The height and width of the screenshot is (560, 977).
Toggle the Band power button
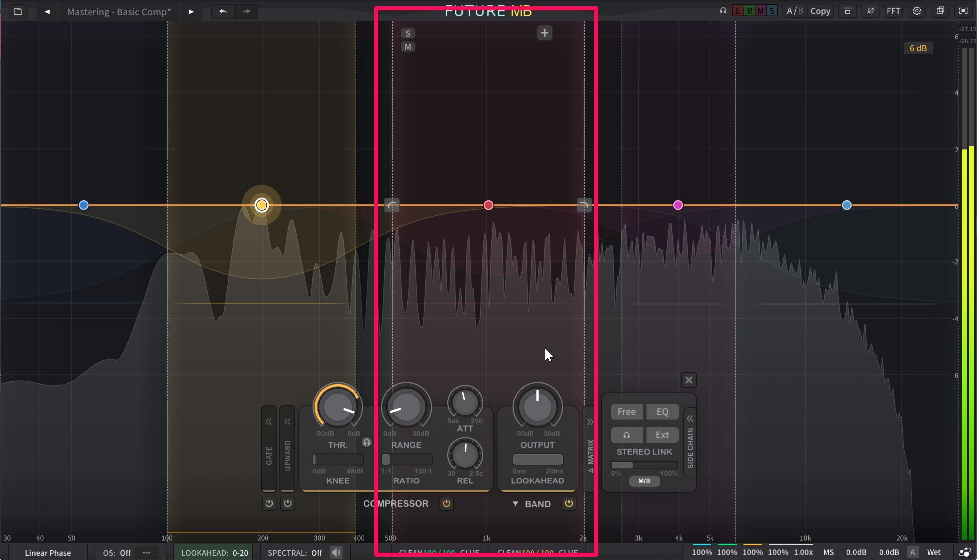click(569, 504)
